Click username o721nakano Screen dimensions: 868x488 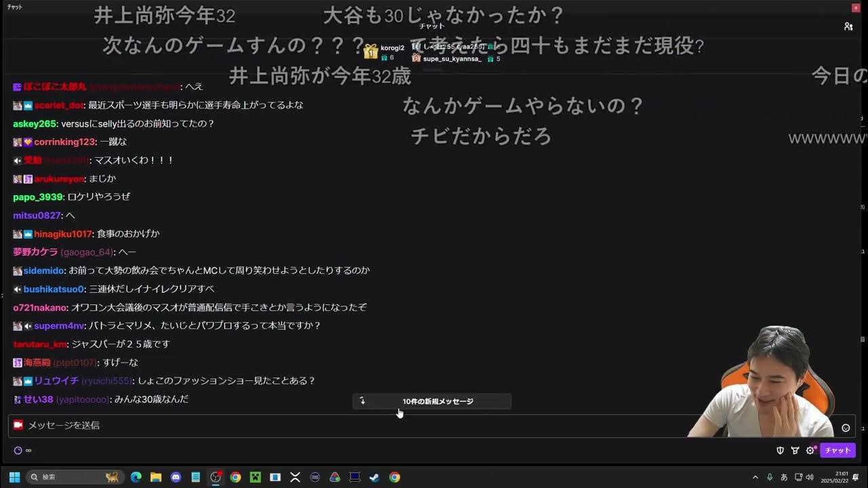point(39,307)
